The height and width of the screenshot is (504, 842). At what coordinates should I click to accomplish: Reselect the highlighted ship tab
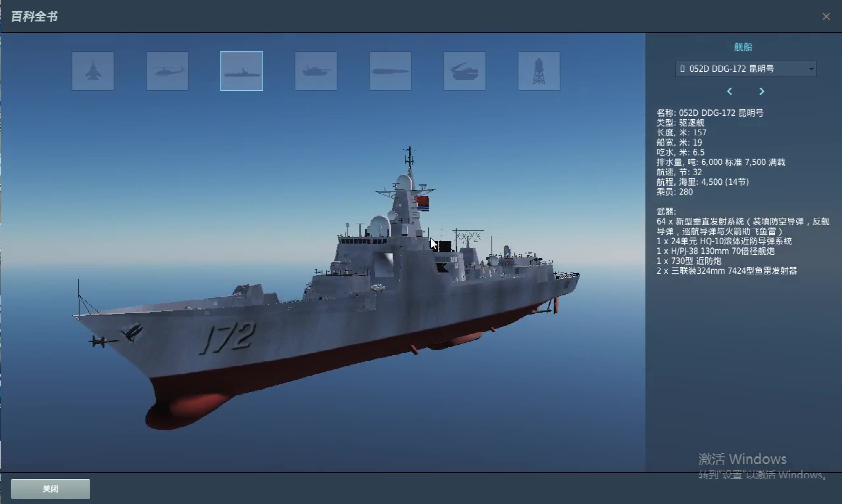tap(241, 71)
